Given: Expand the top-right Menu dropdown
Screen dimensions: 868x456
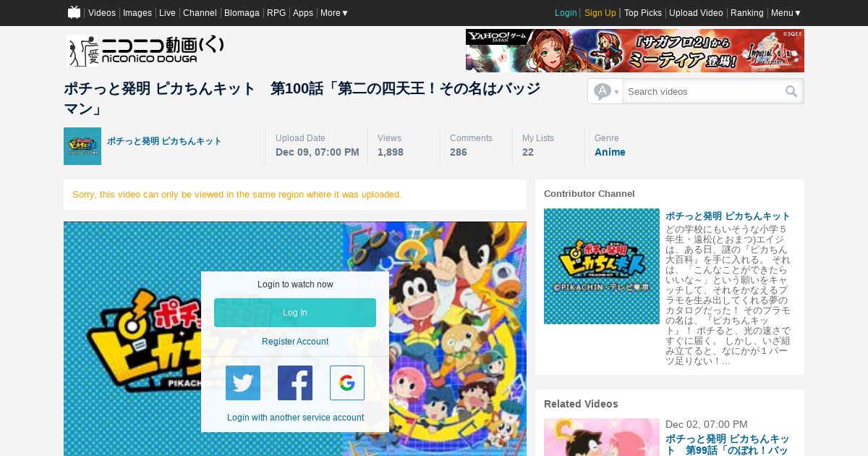Looking at the screenshot, I should (786, 13).
